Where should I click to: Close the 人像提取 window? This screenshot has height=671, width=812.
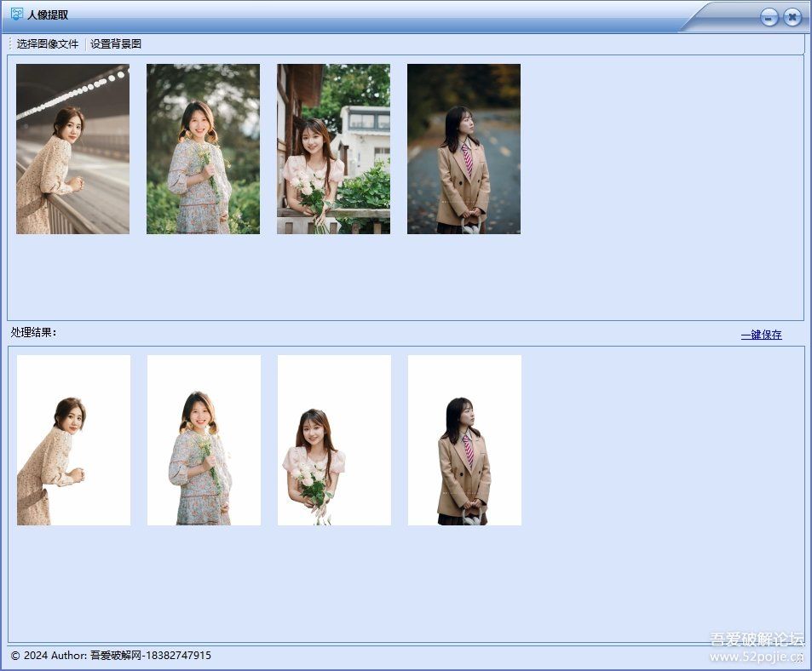click(x=792, y=17)
